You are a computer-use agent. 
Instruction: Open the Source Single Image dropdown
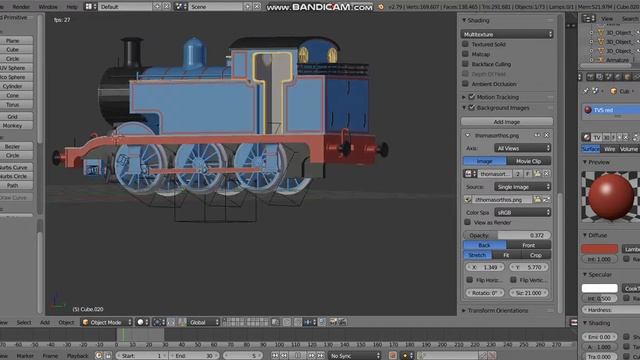523,187
